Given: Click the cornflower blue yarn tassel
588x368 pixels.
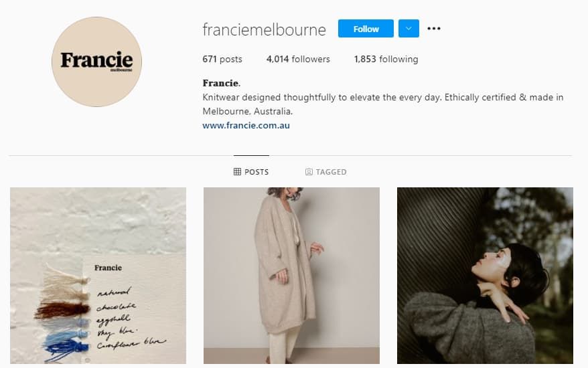Looking at the screenshot, I should click(x=68, y=349).
